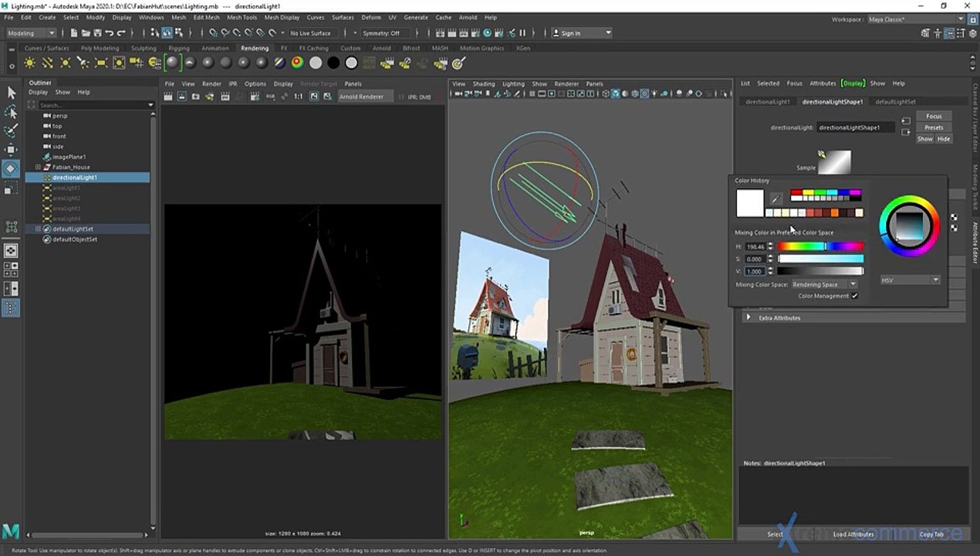Screen dimensions: 980x556
Task: Switch to the Poly Modeling shelf tab
Action: click(100, 48)
